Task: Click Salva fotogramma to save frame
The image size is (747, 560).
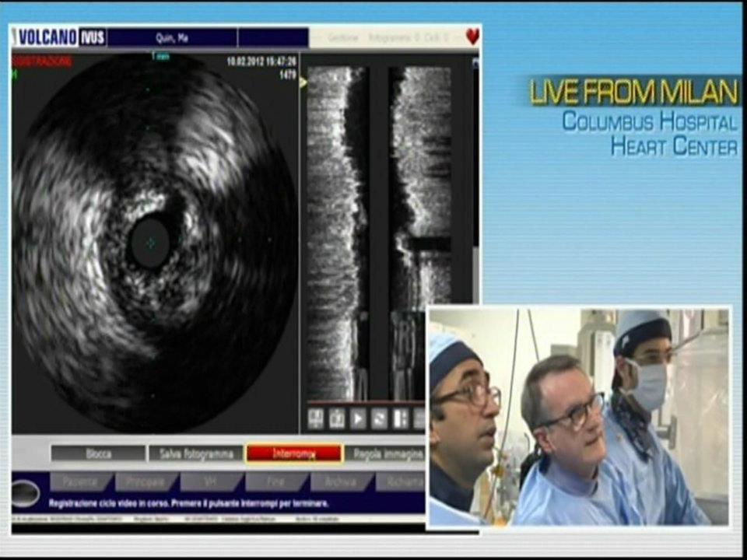Action: pos(195,453)
